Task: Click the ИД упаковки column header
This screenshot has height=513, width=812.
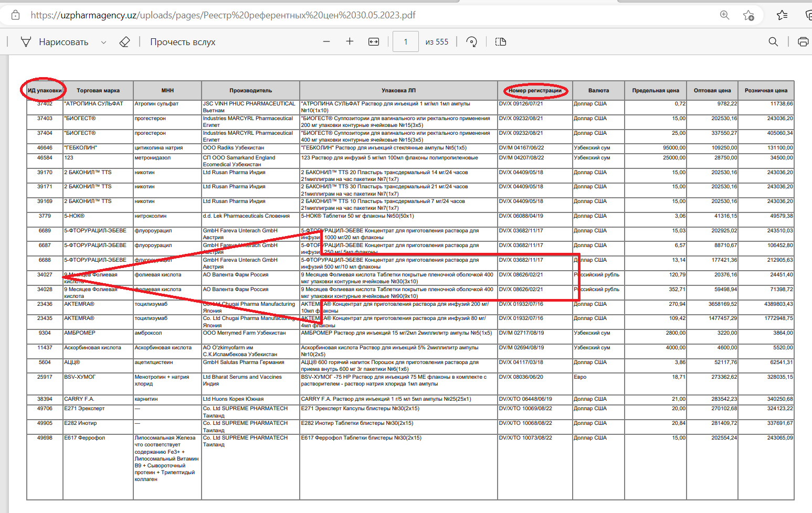Action: point(45,90)
